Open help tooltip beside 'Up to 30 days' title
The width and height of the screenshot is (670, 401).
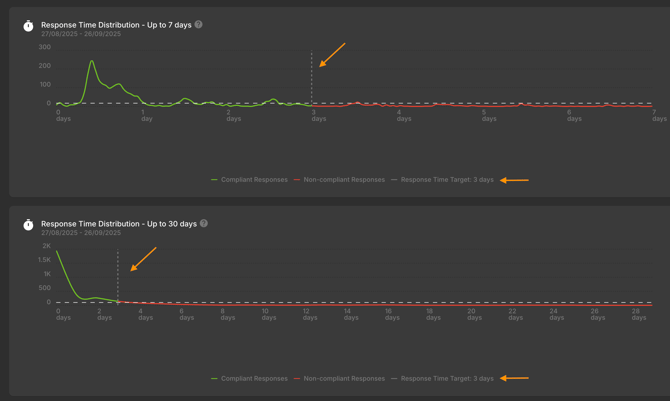[204, 223]
